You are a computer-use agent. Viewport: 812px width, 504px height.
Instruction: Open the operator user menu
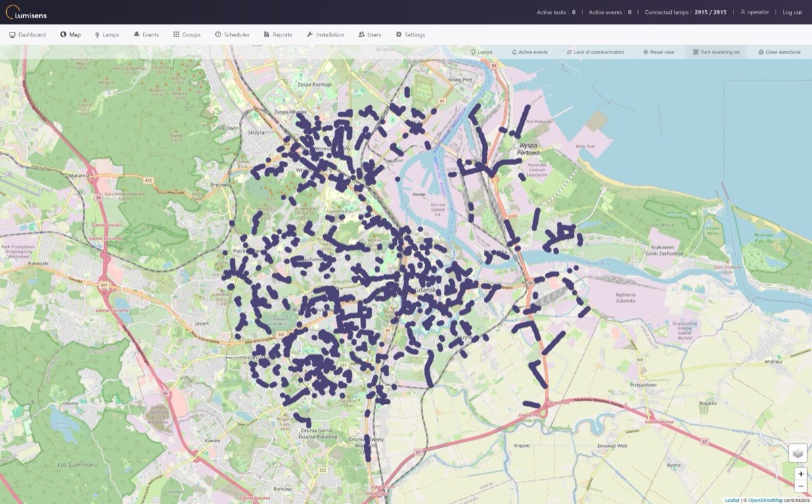pos(754,12)
